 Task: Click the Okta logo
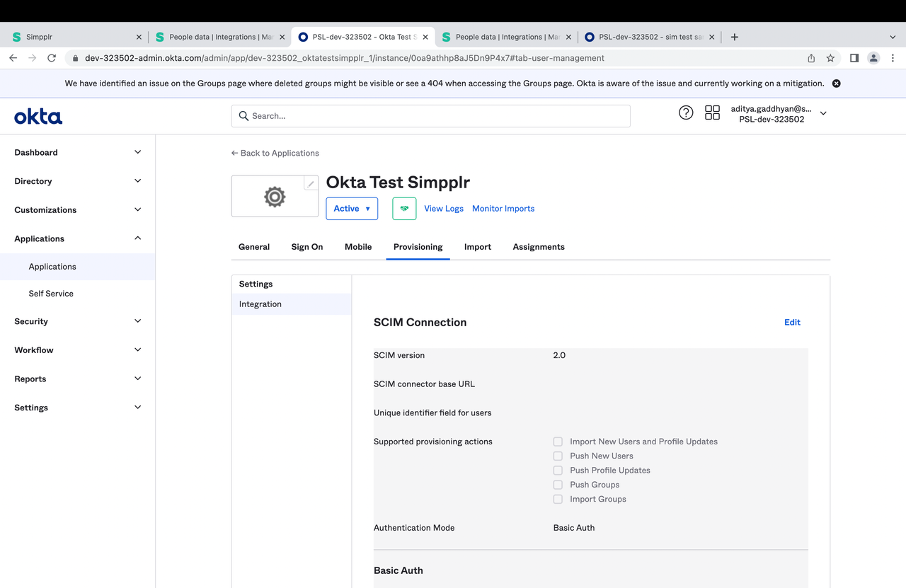click(38, 116)
